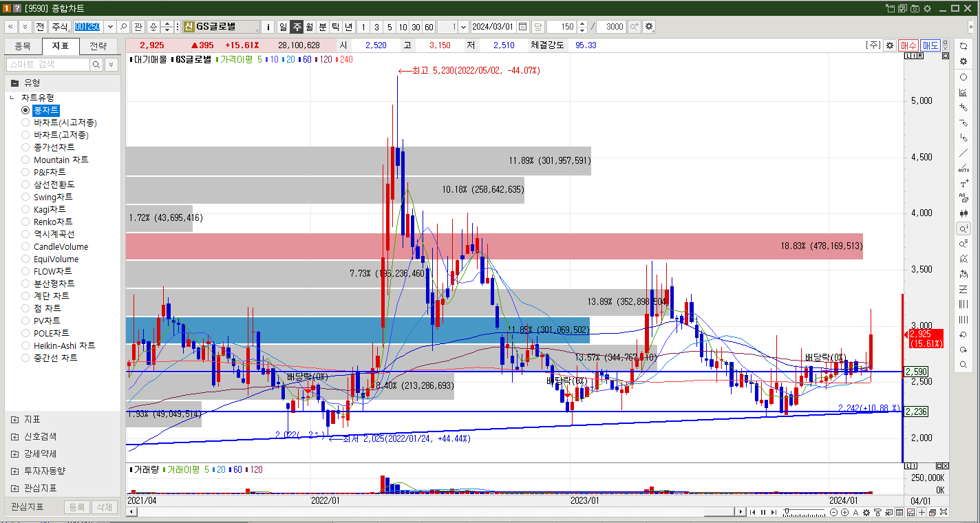Open the right toolbar settings gear
Screen dimensions: 980x523
coord(963,61)
